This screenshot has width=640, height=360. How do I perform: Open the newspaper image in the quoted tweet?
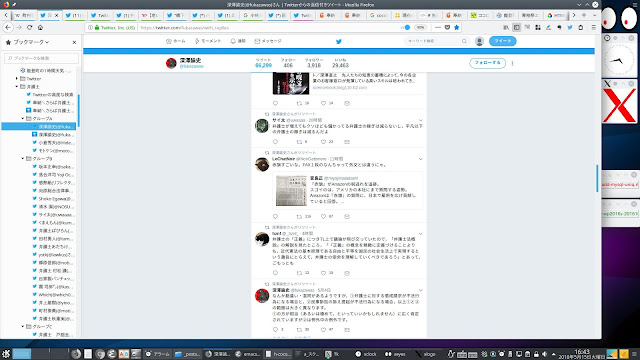[291, 191]
